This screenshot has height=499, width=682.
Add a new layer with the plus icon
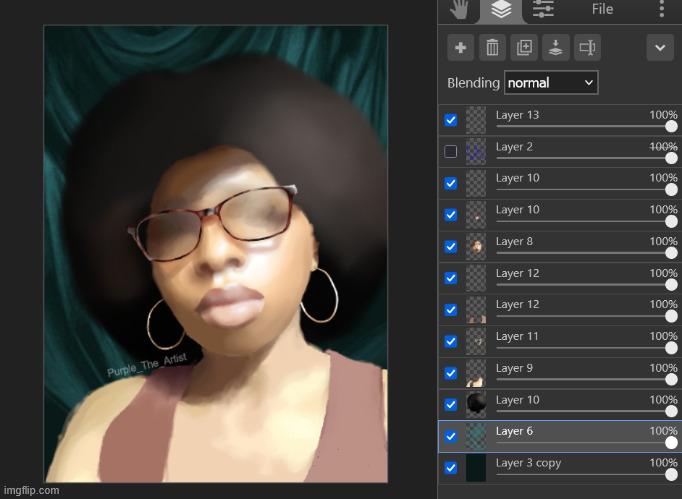pos(460,47)
